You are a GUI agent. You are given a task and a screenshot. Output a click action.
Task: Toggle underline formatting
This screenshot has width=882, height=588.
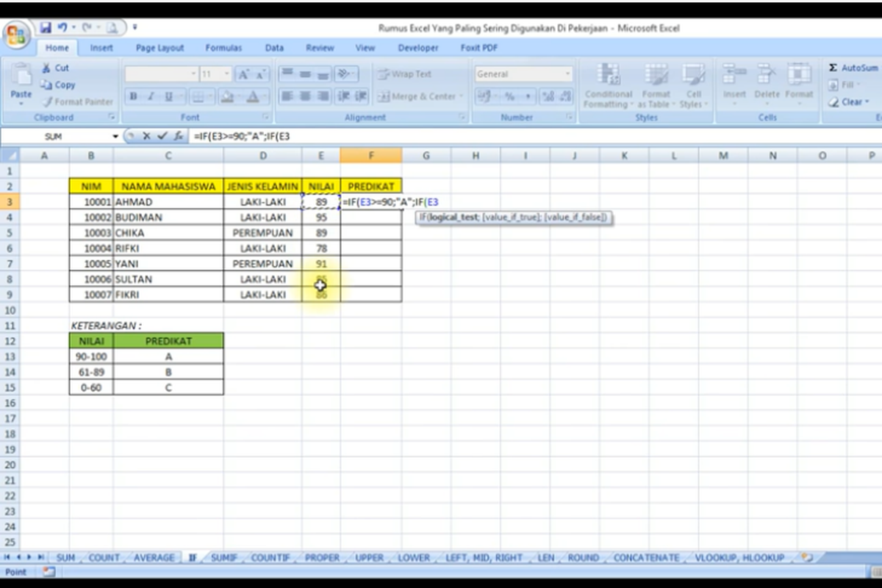point(169,96)
